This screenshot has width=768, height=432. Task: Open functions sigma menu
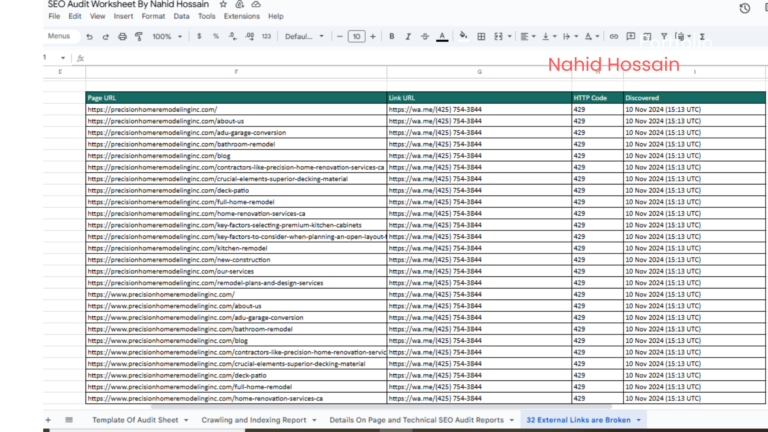(702, 37)
